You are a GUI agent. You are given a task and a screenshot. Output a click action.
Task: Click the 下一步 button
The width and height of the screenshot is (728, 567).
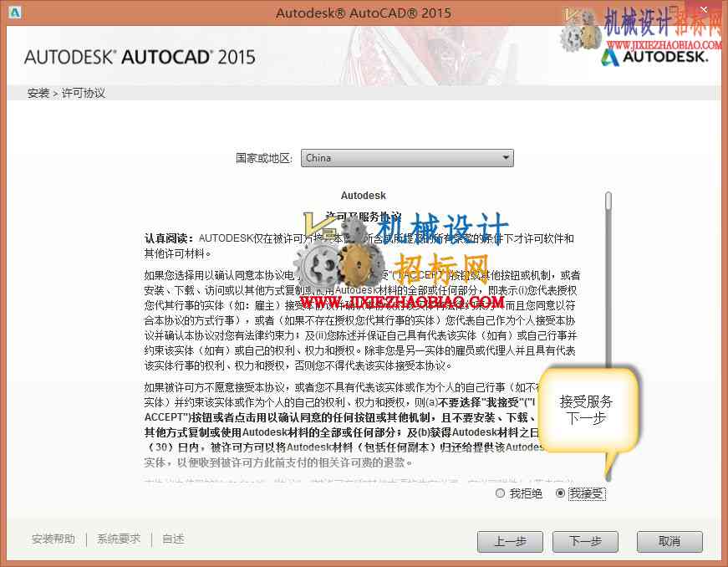click(x=585, y=541)
